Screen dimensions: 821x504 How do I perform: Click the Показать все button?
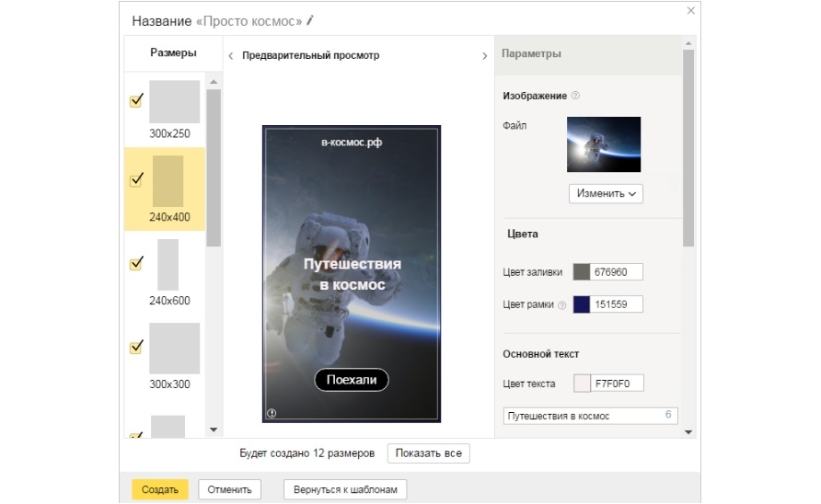428,453
